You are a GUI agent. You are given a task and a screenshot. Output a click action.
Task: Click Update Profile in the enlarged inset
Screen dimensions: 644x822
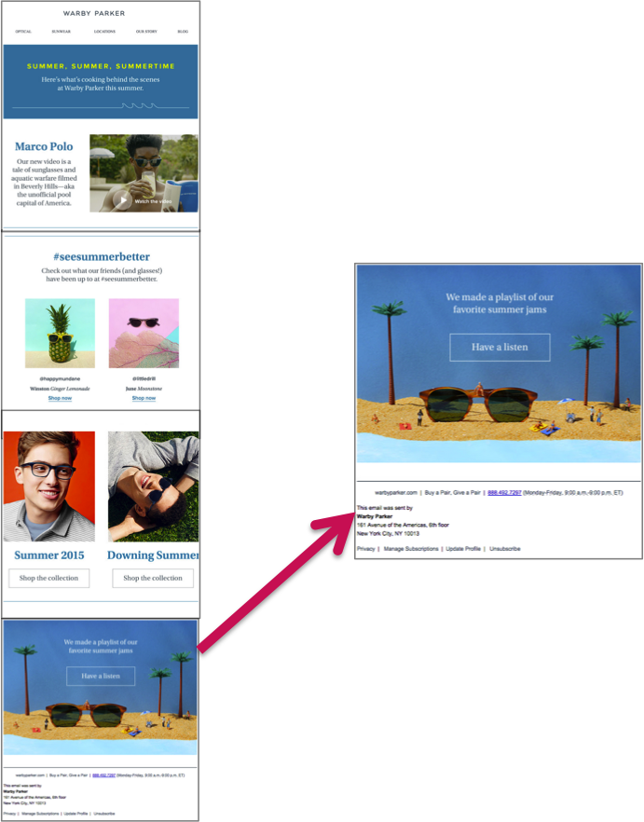tap(463, 548)
